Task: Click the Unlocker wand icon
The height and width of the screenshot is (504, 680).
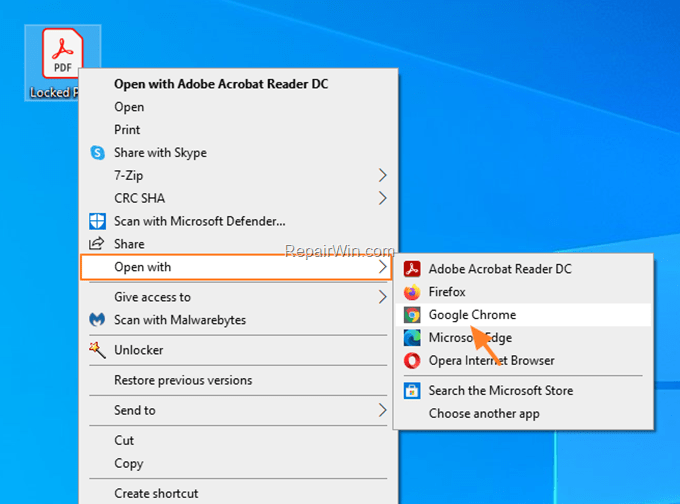Action: pos(97,350)
